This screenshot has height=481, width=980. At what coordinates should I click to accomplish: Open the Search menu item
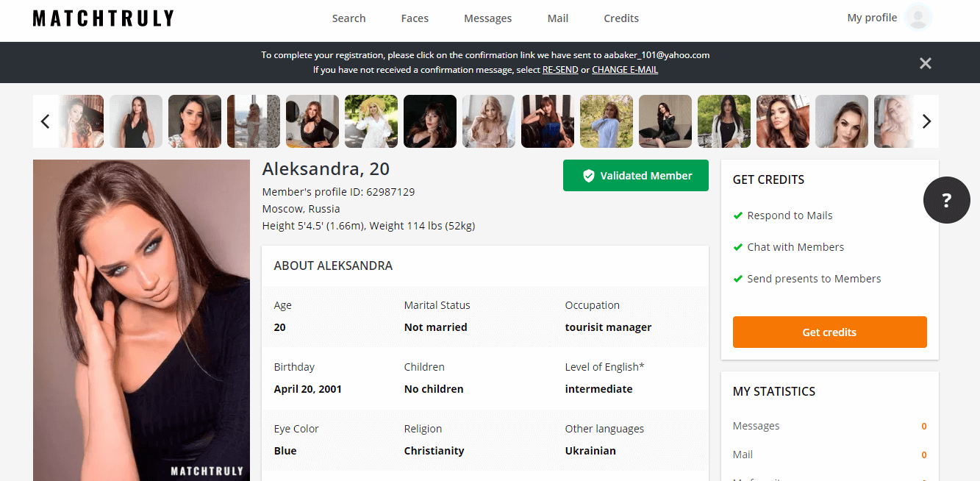348,18
